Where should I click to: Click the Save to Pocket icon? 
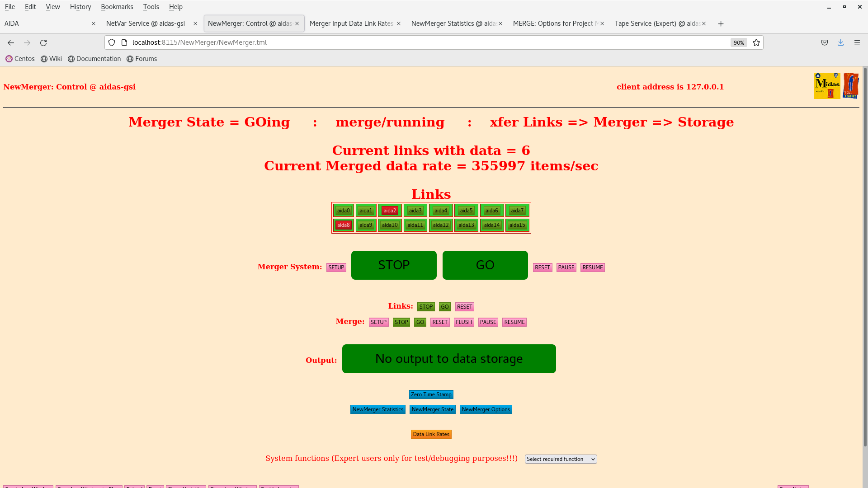tap(825, 42)
